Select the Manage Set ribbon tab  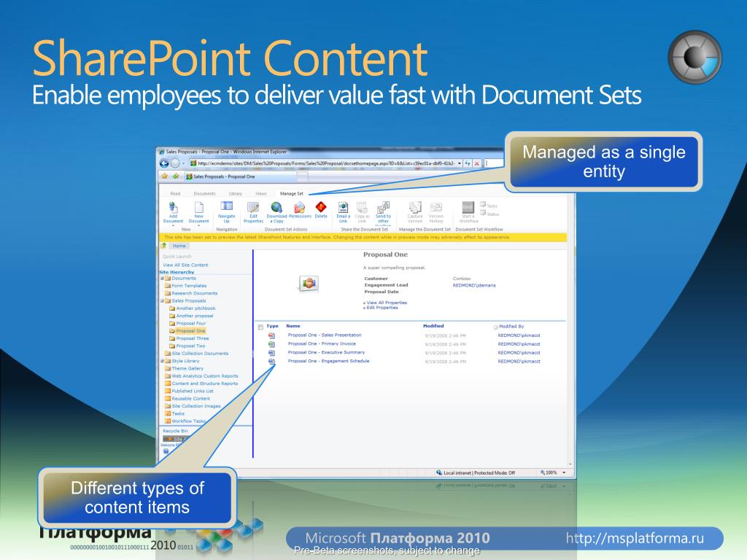(x=292, y=194)
